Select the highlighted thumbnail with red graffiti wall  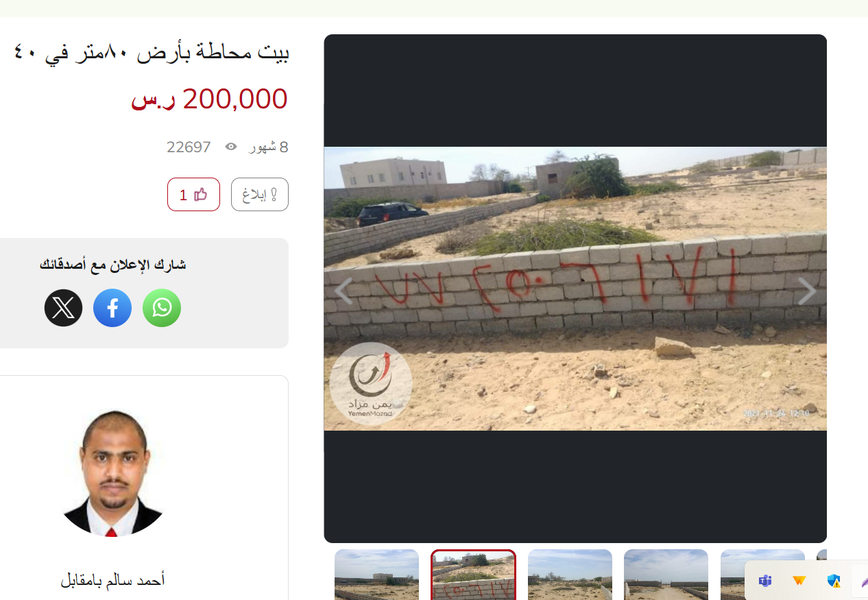(473, 575)
